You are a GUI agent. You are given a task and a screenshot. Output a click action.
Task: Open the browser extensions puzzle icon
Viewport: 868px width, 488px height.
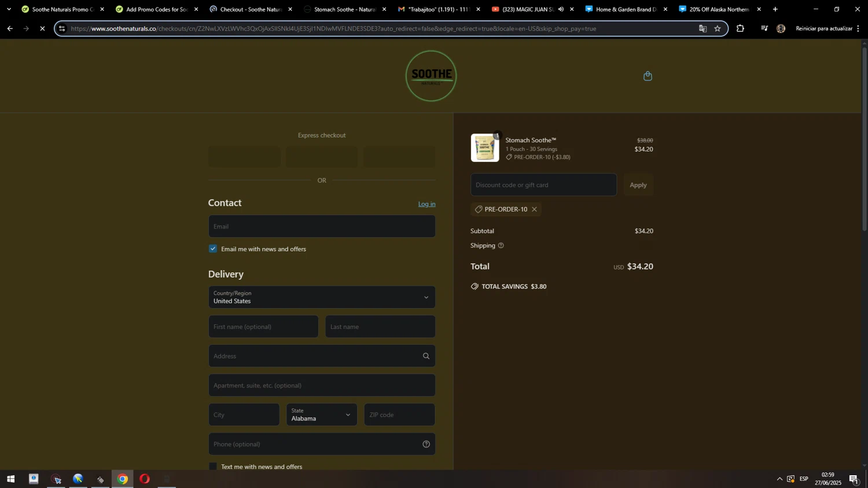[x=740, y=28]
